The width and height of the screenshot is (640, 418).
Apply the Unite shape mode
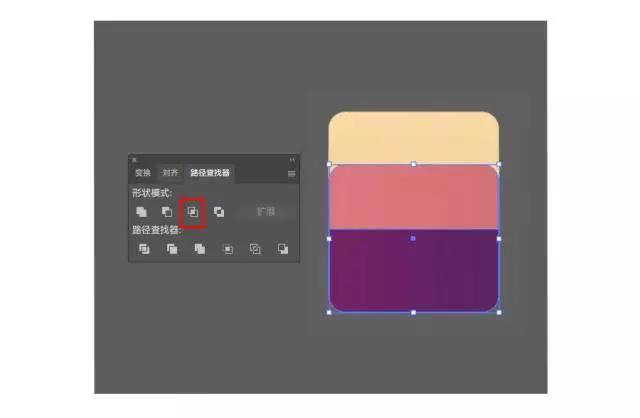click(x=141, y=211)
